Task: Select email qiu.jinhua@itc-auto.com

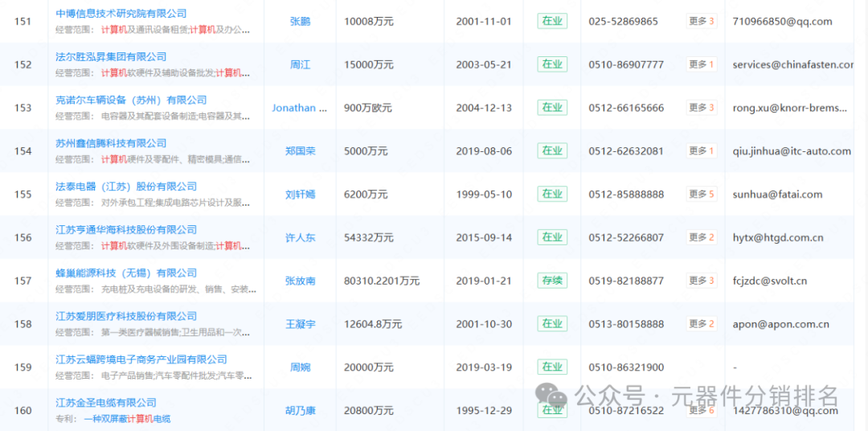Action: [791, 151]
